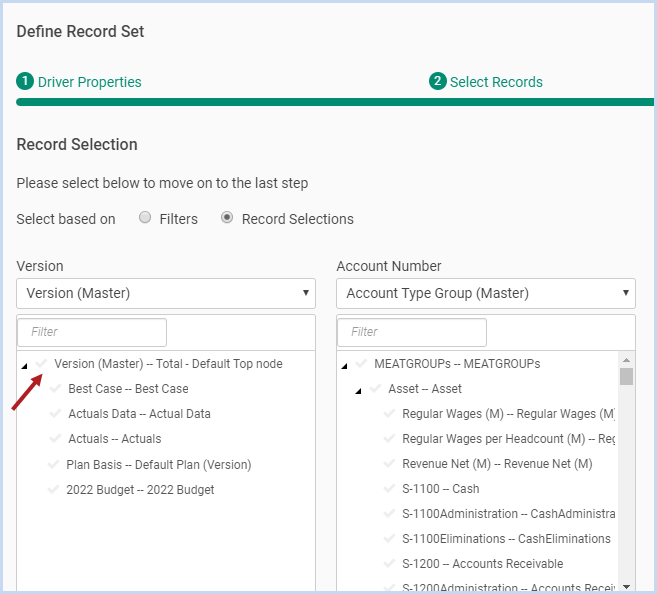The width and height of the screenshot is (657, 594).
Task: Check the Version (Master) Total node checkmark
Action: (41, 363)
